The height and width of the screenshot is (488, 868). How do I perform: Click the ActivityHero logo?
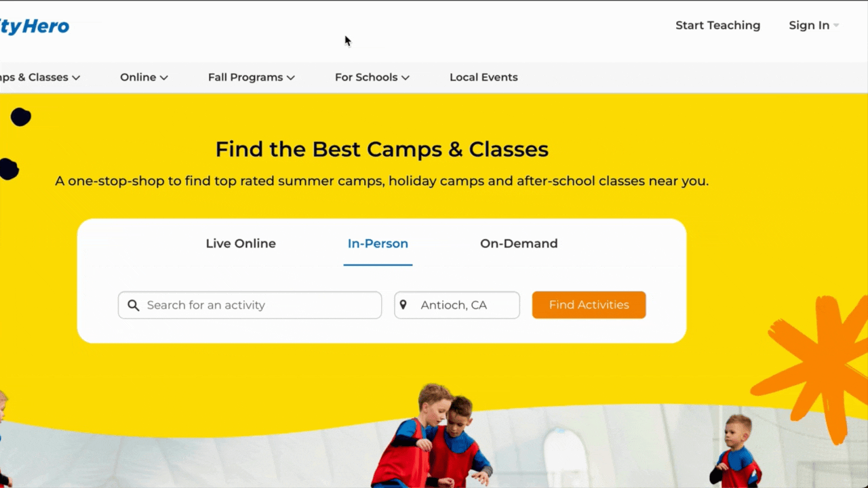(35, 26)
